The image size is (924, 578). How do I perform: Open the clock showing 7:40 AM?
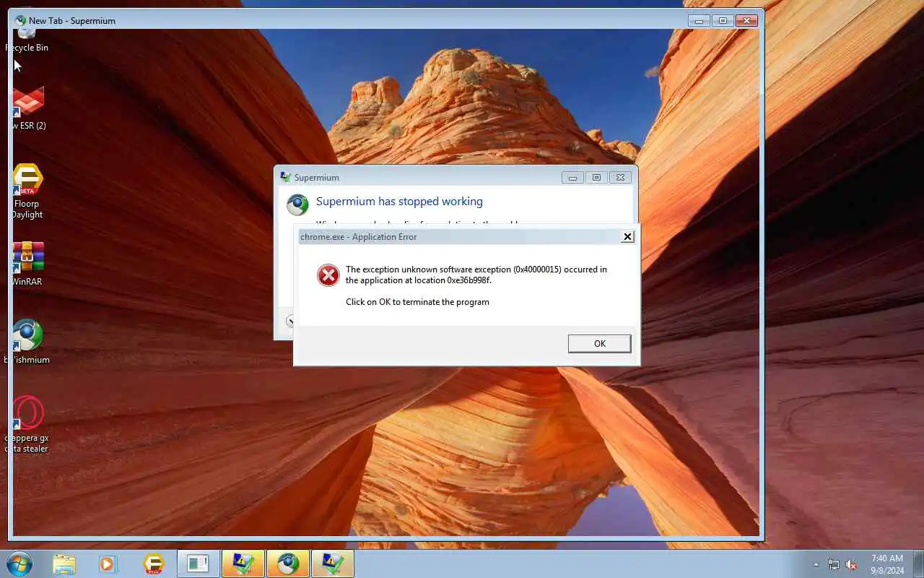(887, 564)
